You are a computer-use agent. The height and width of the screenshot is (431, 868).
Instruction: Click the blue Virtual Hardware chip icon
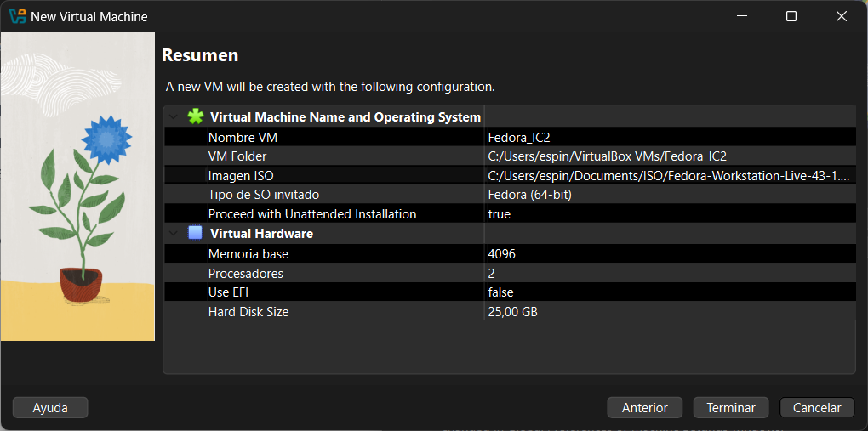click(196, 233)
